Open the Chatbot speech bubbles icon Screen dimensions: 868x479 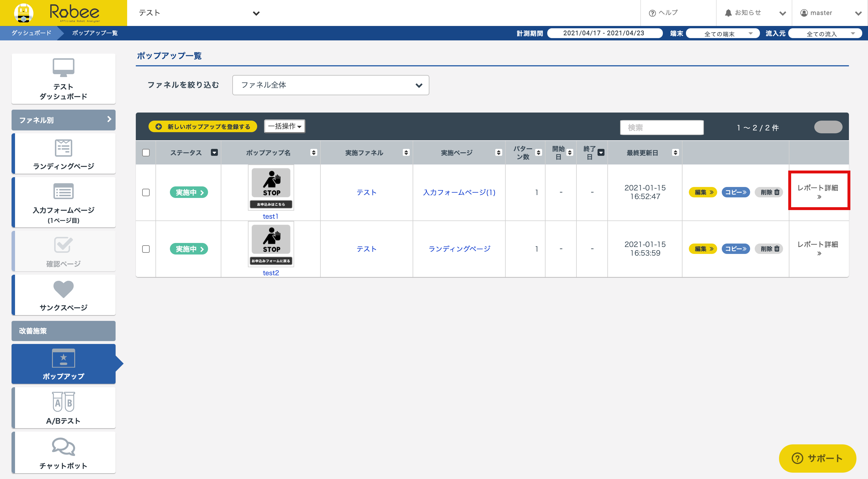click(x=63, y=447)
